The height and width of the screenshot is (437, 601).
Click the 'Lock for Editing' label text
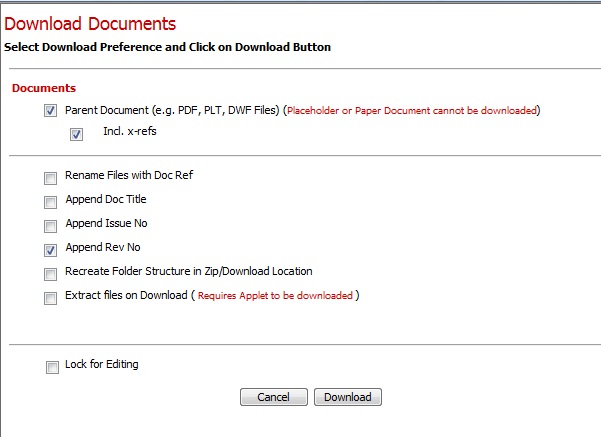[x=101, y=364]
